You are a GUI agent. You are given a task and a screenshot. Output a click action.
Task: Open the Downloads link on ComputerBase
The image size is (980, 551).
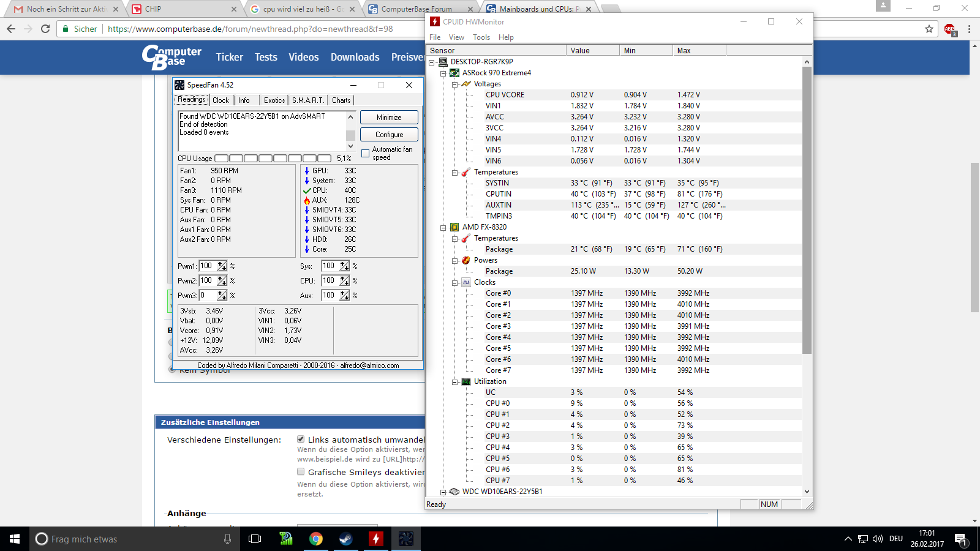coord(355,57)
